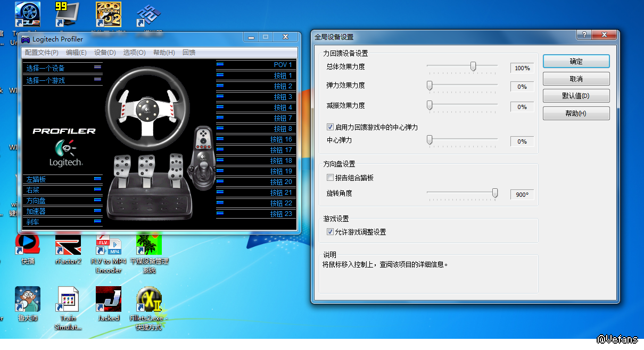Open the FLV to MP4 Encoder icon

109,246
